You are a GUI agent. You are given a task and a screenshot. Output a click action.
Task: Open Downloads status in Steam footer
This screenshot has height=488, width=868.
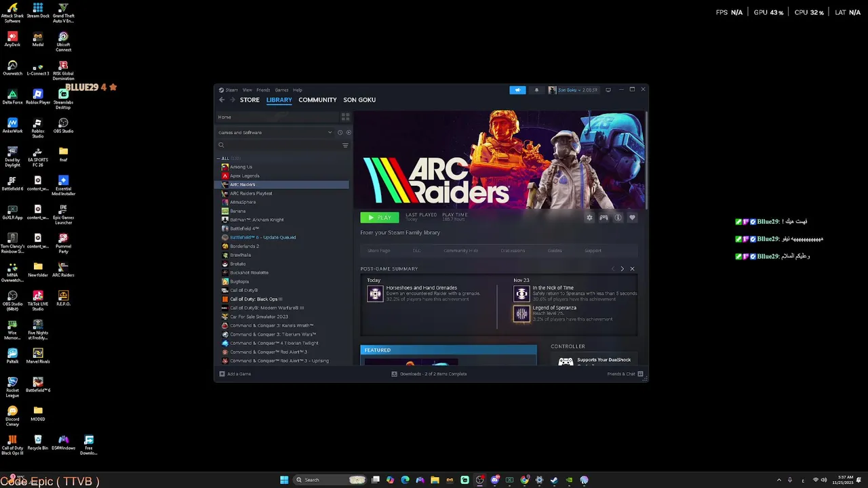[x=429, y=374]
